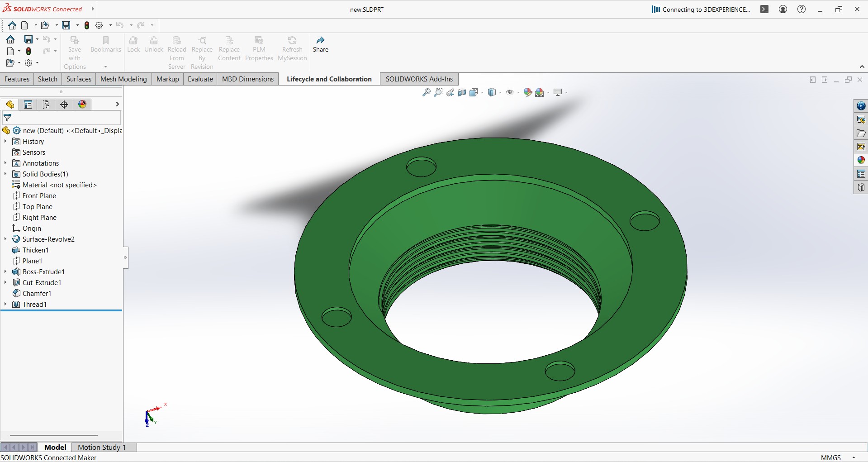Image resolution: width=868 pixels, height=462 pixels.
Task: Switch to the Features tab
Action: 17,79
